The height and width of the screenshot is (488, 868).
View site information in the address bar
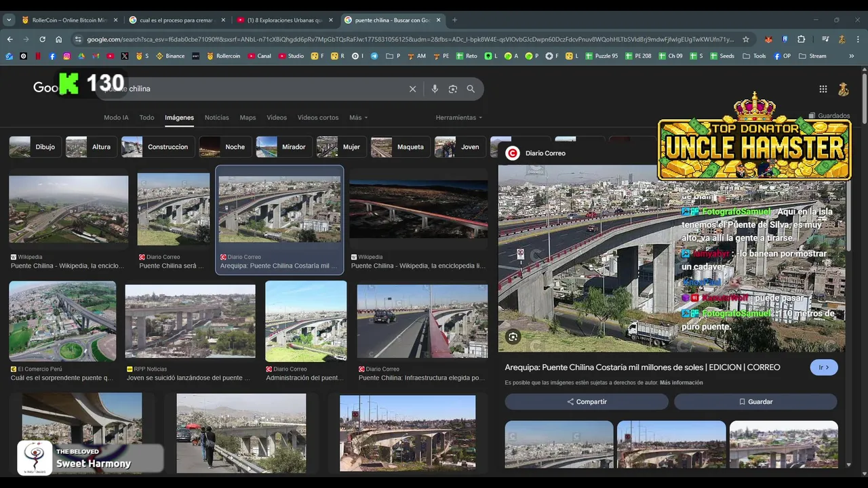78,39
